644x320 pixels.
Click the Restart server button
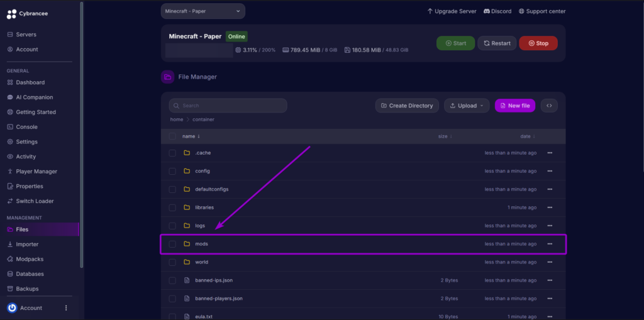497,43
